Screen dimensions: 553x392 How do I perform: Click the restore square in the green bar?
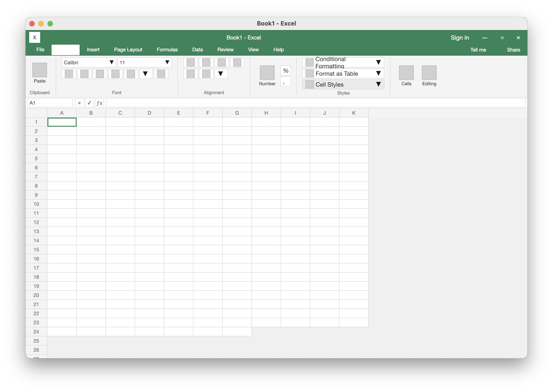[502, 38]
